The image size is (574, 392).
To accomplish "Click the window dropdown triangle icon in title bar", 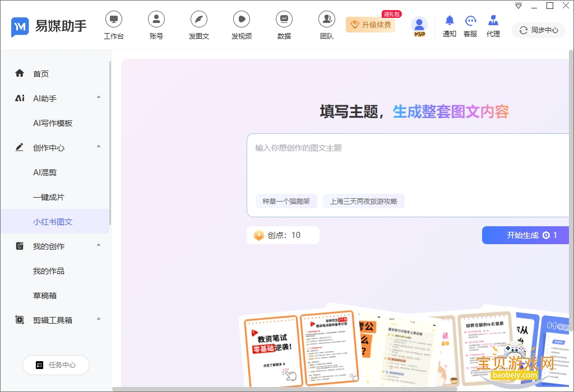I will tap(519, 6).
